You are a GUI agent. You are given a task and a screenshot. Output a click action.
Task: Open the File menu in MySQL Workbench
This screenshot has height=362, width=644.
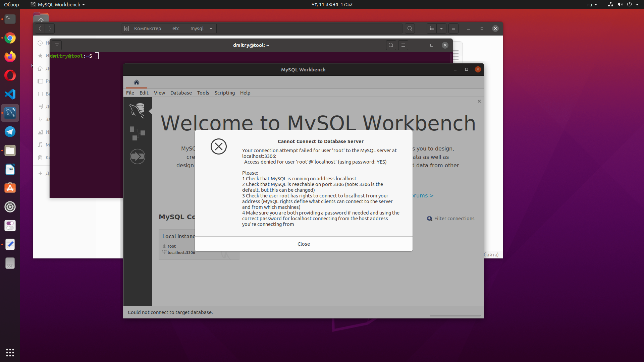coord(130,93)
